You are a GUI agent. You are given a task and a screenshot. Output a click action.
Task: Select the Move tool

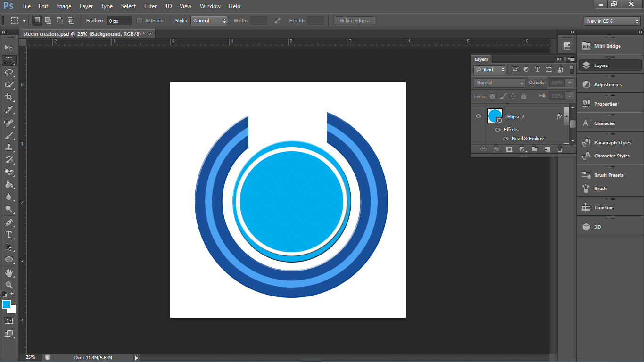pos(9,48)
